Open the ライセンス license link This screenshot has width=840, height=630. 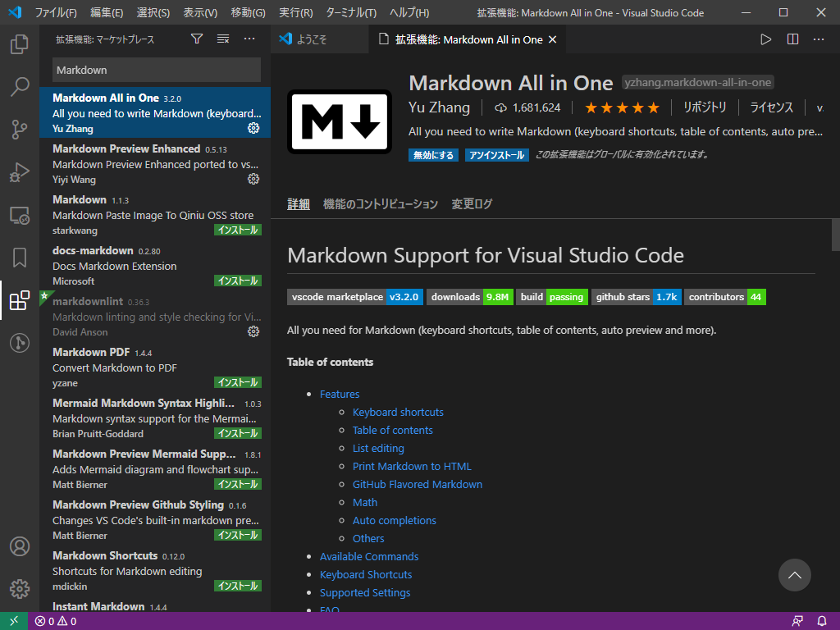pos(771,107)
